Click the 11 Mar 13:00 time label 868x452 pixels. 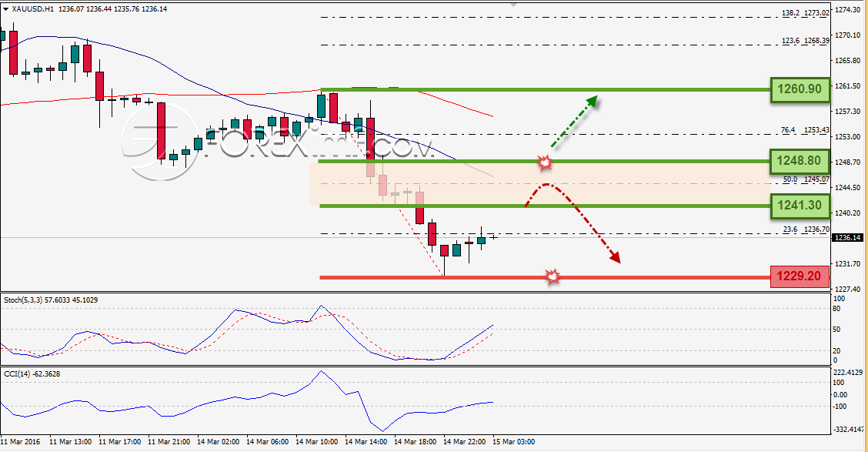point(70,441)
